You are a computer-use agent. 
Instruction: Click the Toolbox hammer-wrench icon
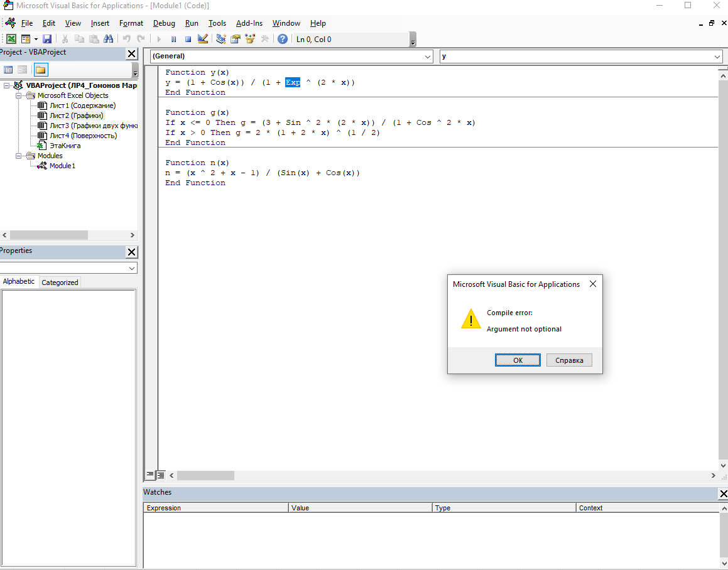click(x=265, y=40)
